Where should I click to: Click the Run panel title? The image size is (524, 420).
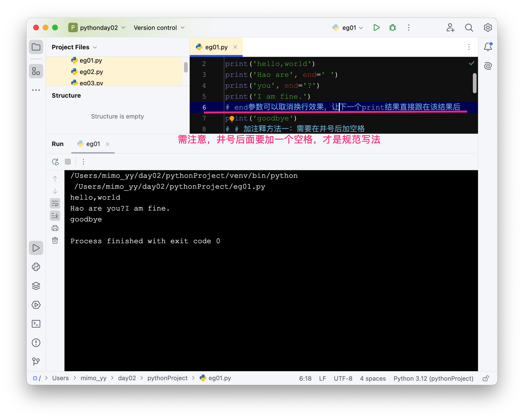click(x=58, y=144)
